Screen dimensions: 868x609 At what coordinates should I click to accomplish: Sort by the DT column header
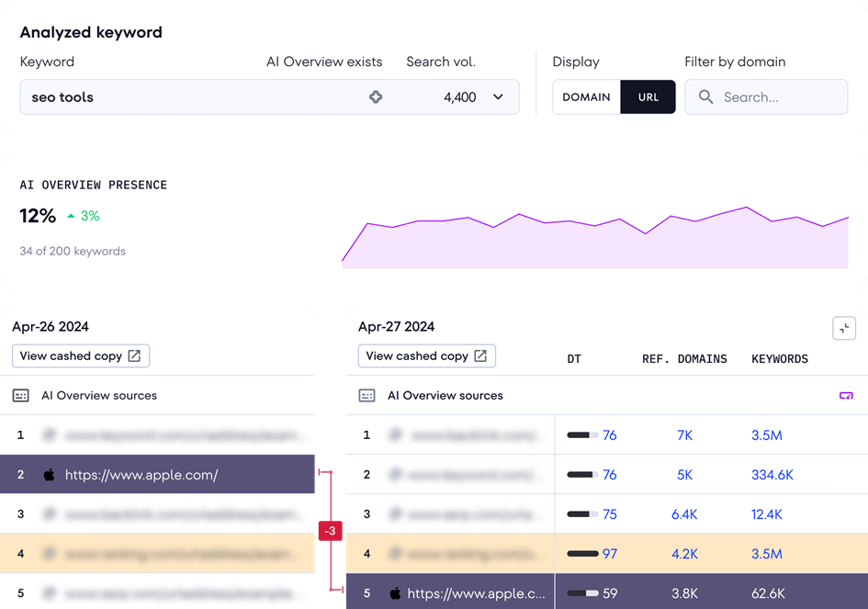pos(574,359)
